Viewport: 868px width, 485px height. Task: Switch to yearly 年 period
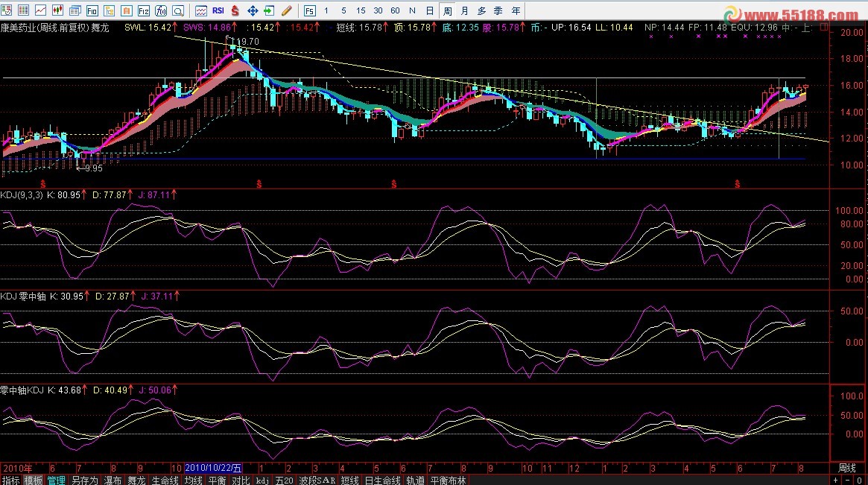516,10
